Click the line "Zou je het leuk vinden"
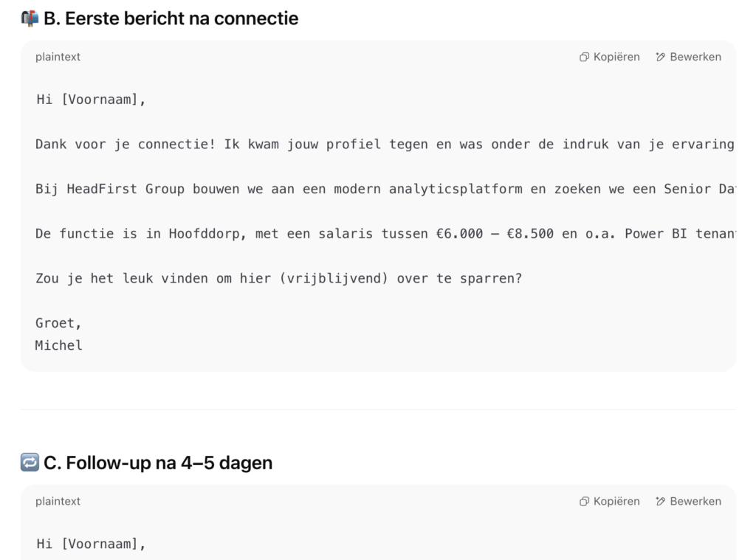The height and width of the screenshot is (560, 756). pos(278,279)
